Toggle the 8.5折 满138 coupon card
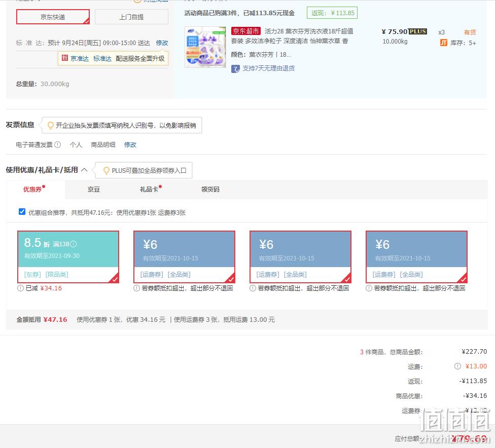The height and width of the screenshot is (448, 495). [68, 257]
